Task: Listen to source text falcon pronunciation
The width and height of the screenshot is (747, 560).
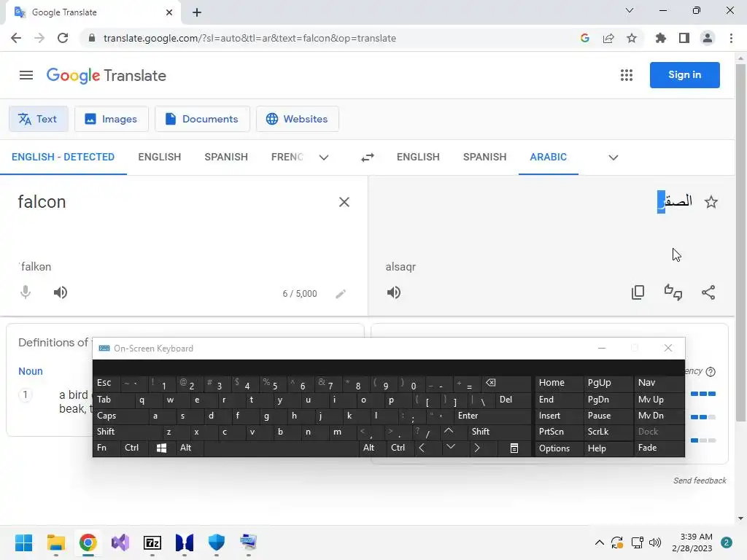Action: point(61,292)
